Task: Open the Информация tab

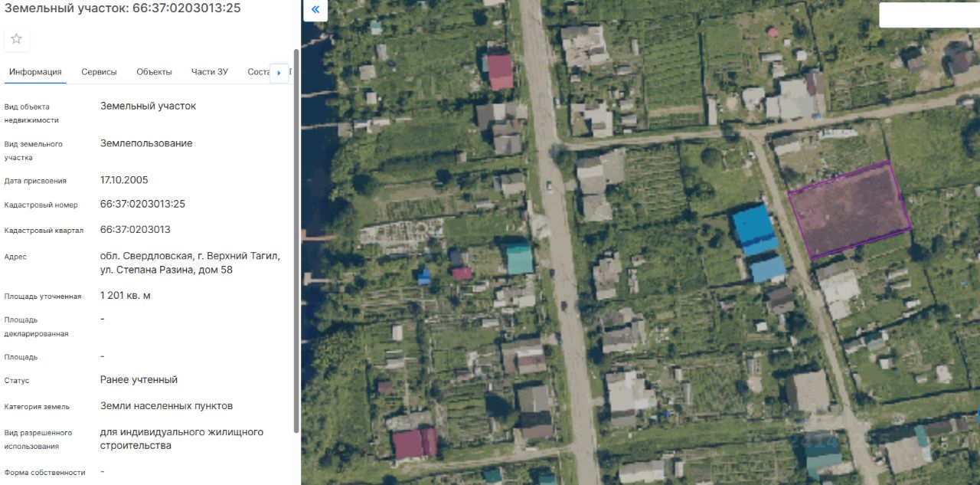Action: pyautogui.click(x=35, y=72)
